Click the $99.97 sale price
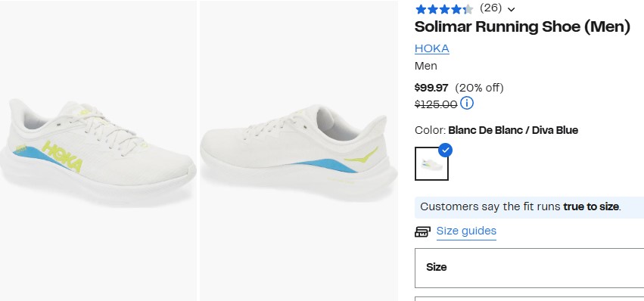Image resolution: width=644 pixels, height=301 pixels. tap(431, 88)
